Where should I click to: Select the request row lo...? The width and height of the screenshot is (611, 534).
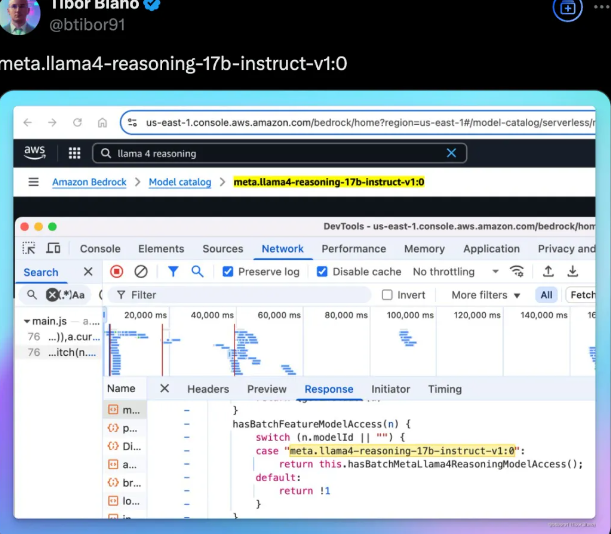124,501
